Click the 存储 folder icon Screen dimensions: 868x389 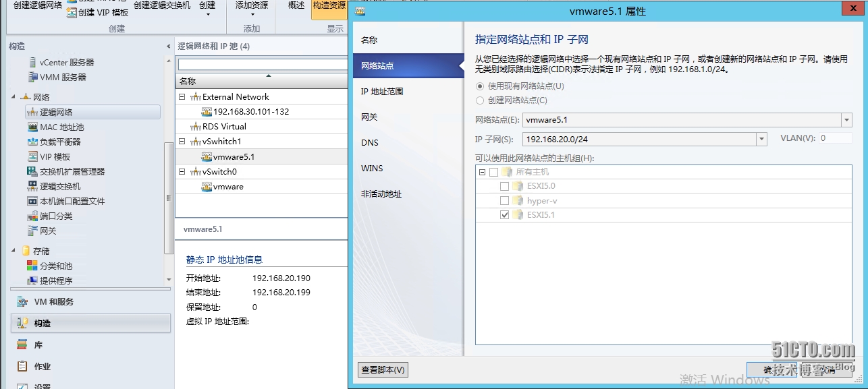(x=26, y=251)
